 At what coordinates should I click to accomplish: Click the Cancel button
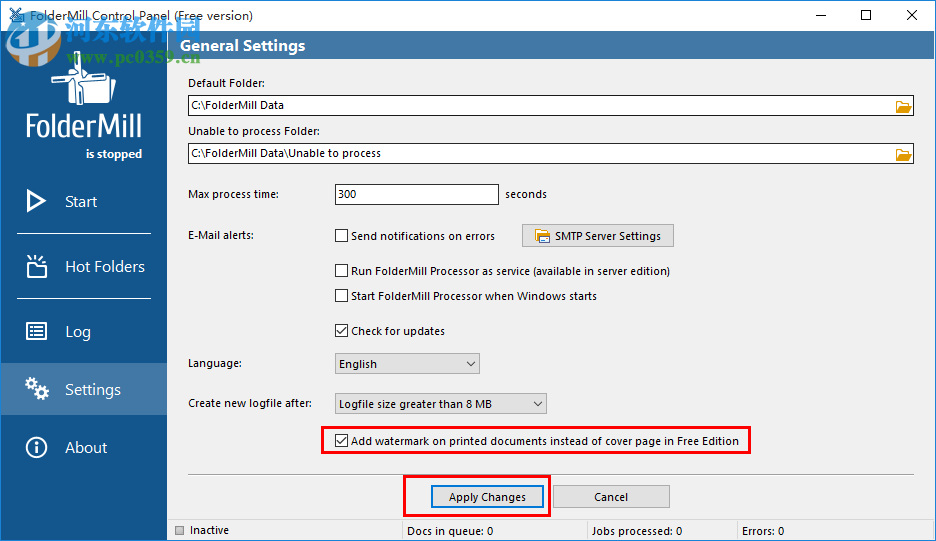click(611, 497)
